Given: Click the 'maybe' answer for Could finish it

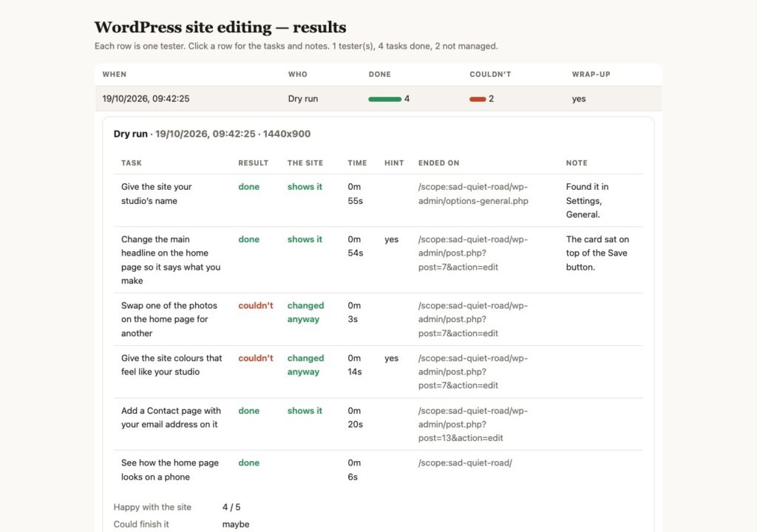Looking at the screenshot, I should pyautogui.click(x=236, y=525).
